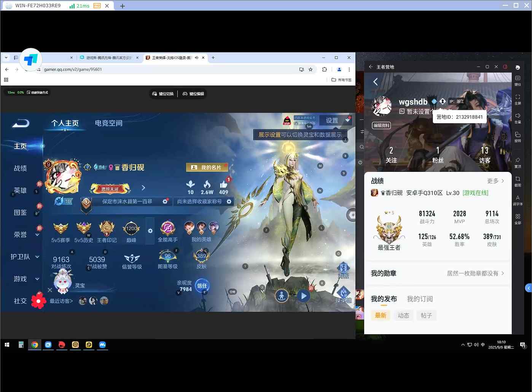The width and height of the screenshot is (532, 392).
Task: Play the hero showcase animation
Action: click(x=303, y=296)
